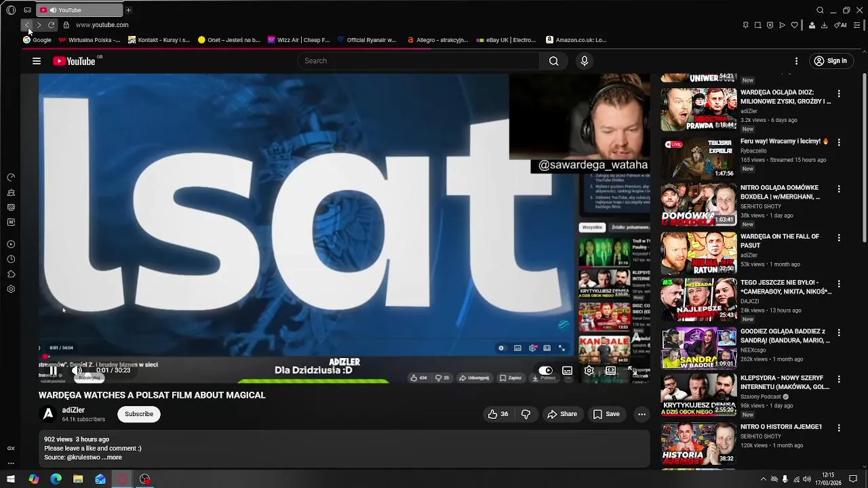The image size is (868, 488).
Task: Open the eBay UK bookmark
Action: pyautogui.click(x=506, y=40)
